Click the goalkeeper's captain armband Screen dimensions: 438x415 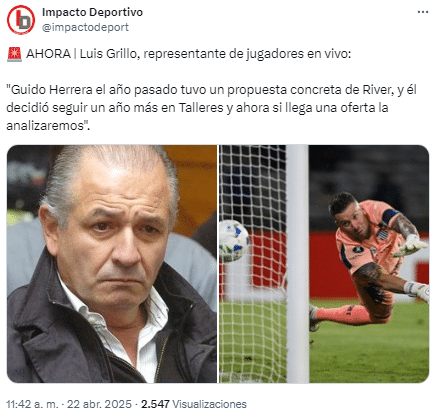click(390, 216)
